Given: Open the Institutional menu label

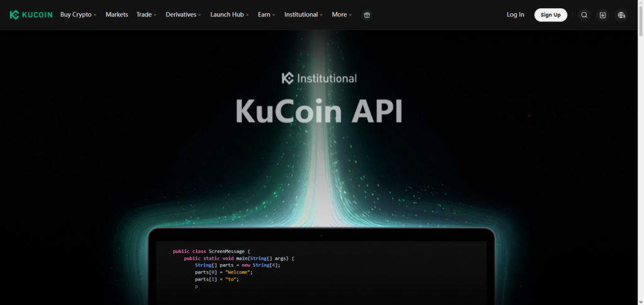Looking at the screenshot, I should click(x=301, y=14).
